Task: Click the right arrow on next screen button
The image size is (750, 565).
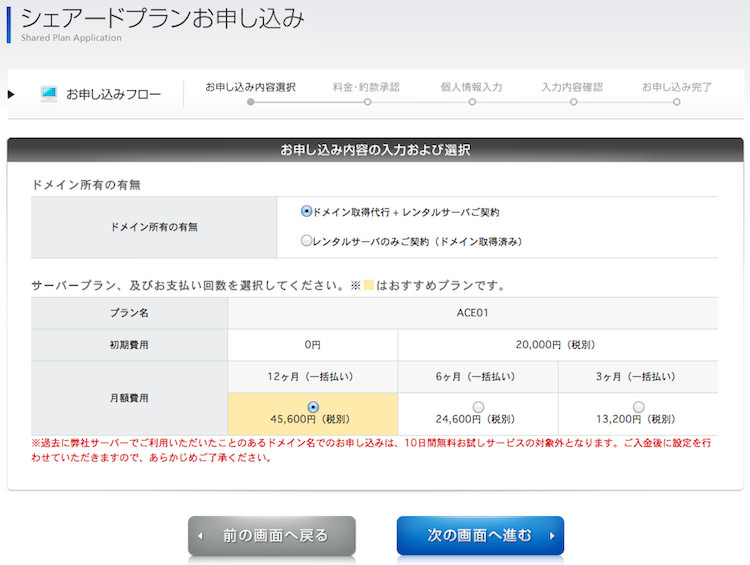Action: pos(551,536)
